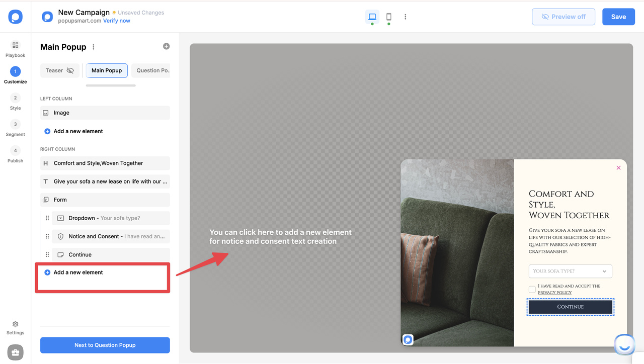Click the Popupsmart logo in the top corner
The width and height of the screenshot is (644, 364).
pos(15,17)
